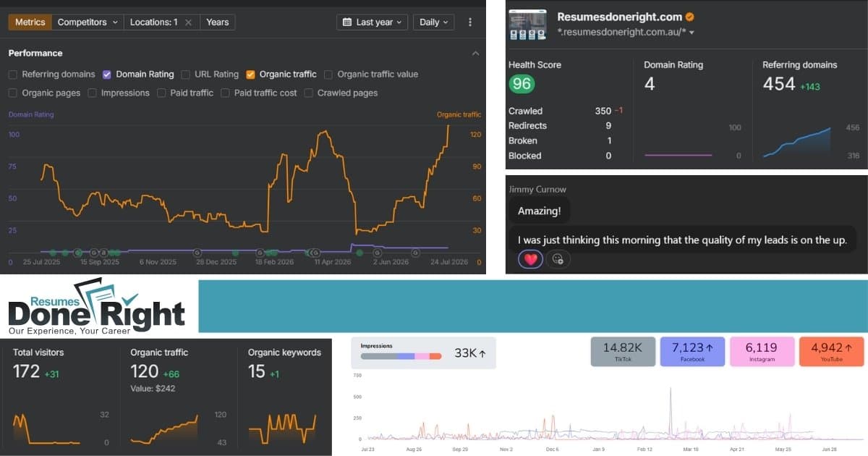Click the Broken row count 1
This screenshot has width=868, height=456.
[x=609, y=141]
